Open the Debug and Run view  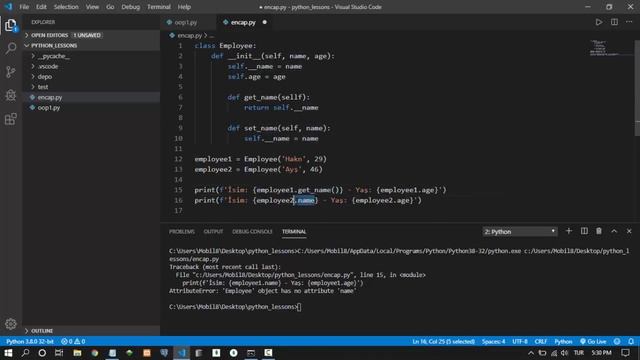[11, 95]
